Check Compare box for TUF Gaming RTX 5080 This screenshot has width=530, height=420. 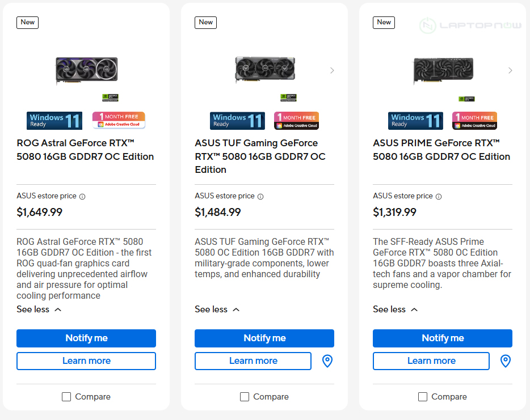coord(245,397)
